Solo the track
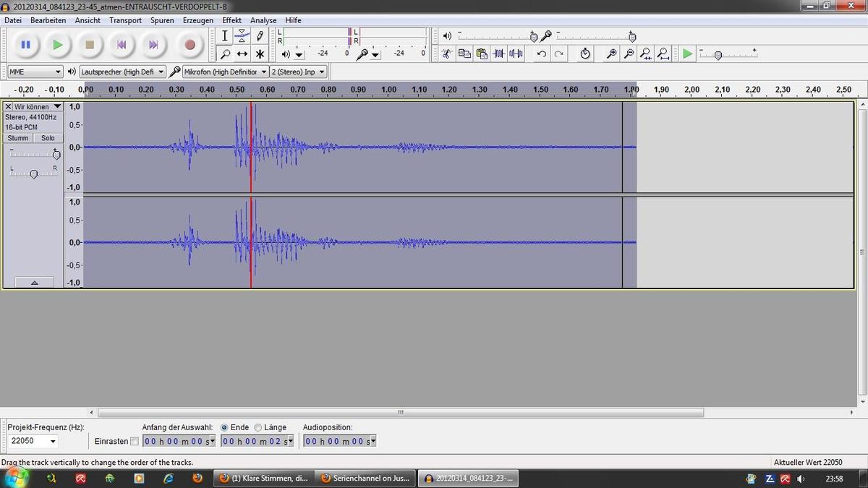Viewport: 868px width, 488px height. click(x=48, y=138)
